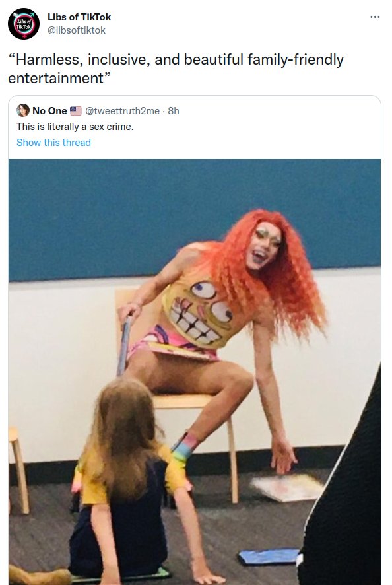This screenshot has width=392, height=585.
Task: Open the 8h timestamp of the quoted tweet
Action: click(x=174, y=111)
